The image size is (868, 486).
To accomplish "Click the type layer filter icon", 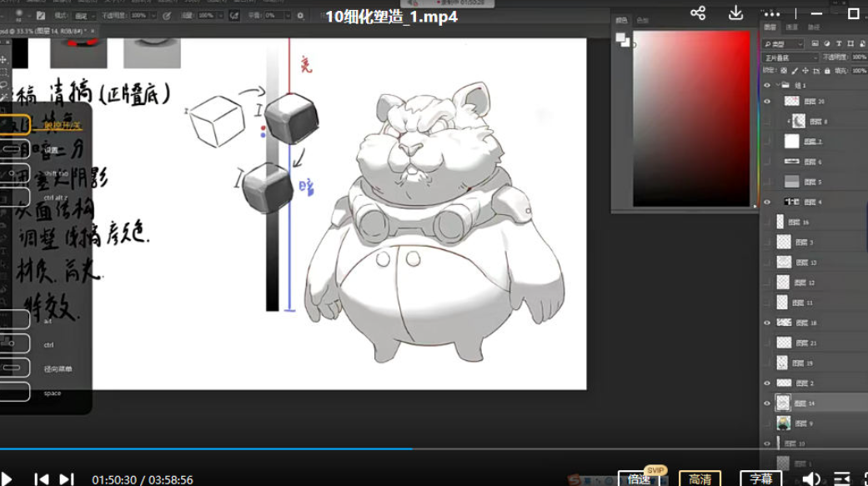I will pos(839,43).
